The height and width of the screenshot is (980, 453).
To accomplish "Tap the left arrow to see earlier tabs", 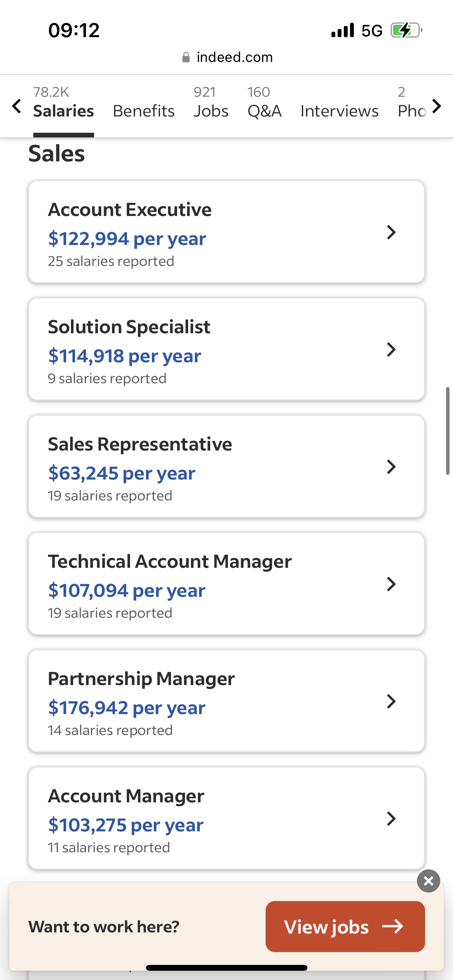I will coord(16,106).
